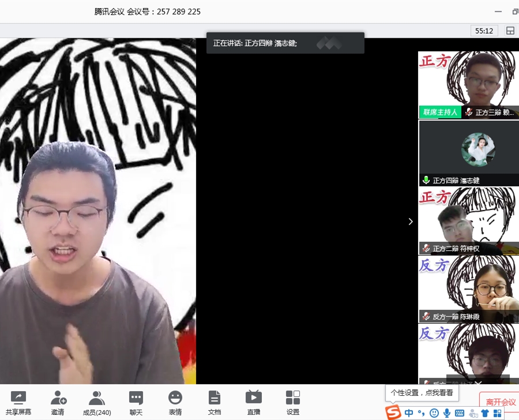
Task: Collapse participant strip with the arrow chevron
Action: click(411, 222)
